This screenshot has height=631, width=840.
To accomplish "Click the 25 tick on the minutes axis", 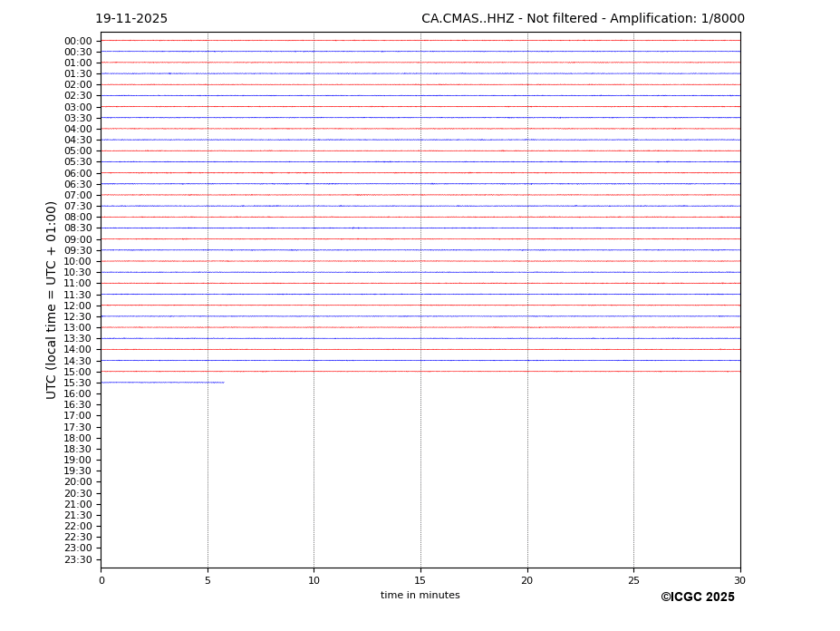I will coord(633,580).
